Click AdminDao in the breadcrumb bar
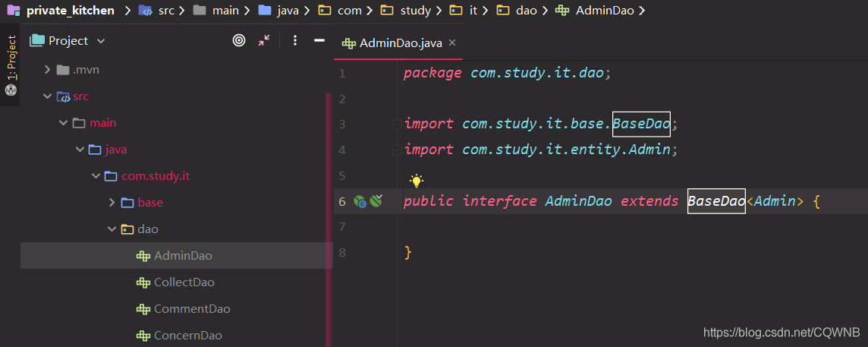The image size is (868, 347). coord(606,11)
